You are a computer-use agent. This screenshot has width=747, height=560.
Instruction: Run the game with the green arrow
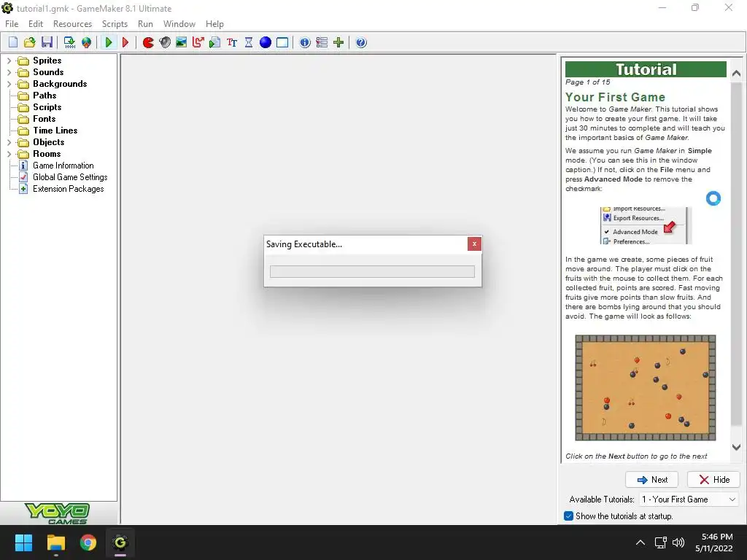point(109,42)
